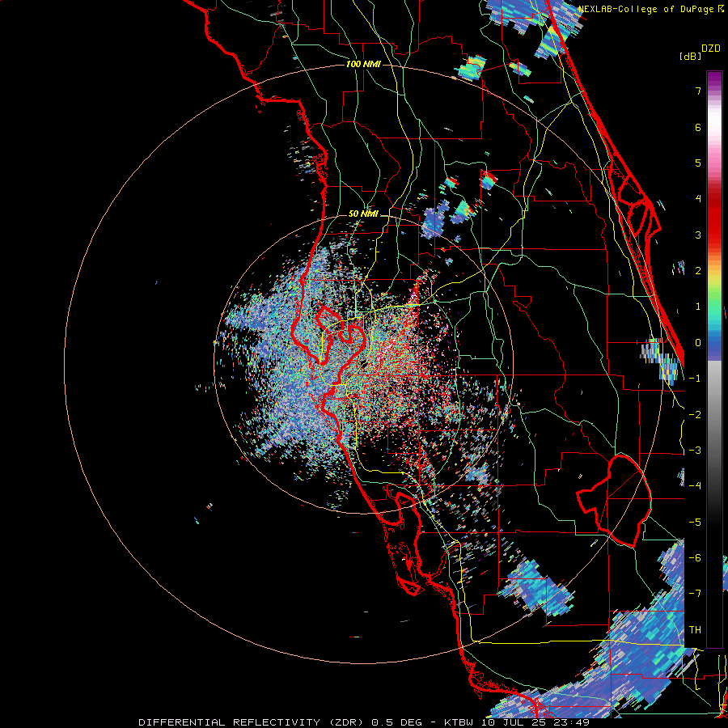Click the "100 NMI" range ring label
728x728 pixels.
[363, 64]
